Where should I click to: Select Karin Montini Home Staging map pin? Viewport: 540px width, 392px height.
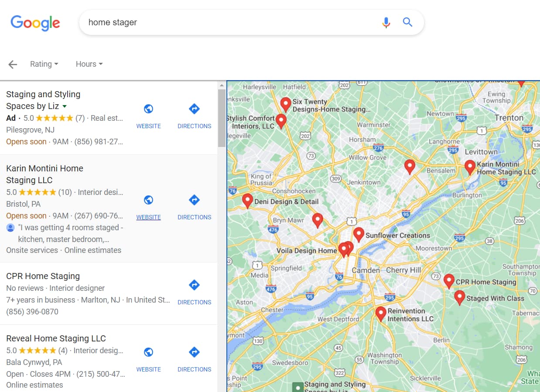tap(470, 167)
